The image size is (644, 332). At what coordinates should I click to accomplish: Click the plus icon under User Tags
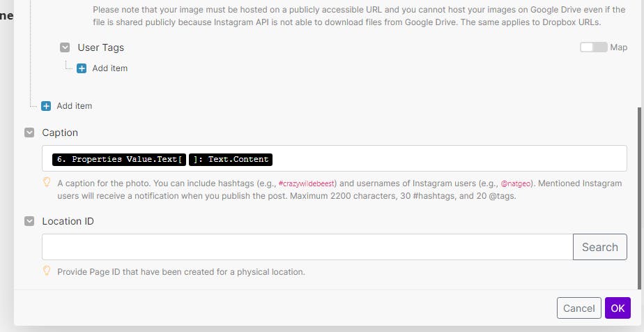pyautogui.click(x=82, y=68)
